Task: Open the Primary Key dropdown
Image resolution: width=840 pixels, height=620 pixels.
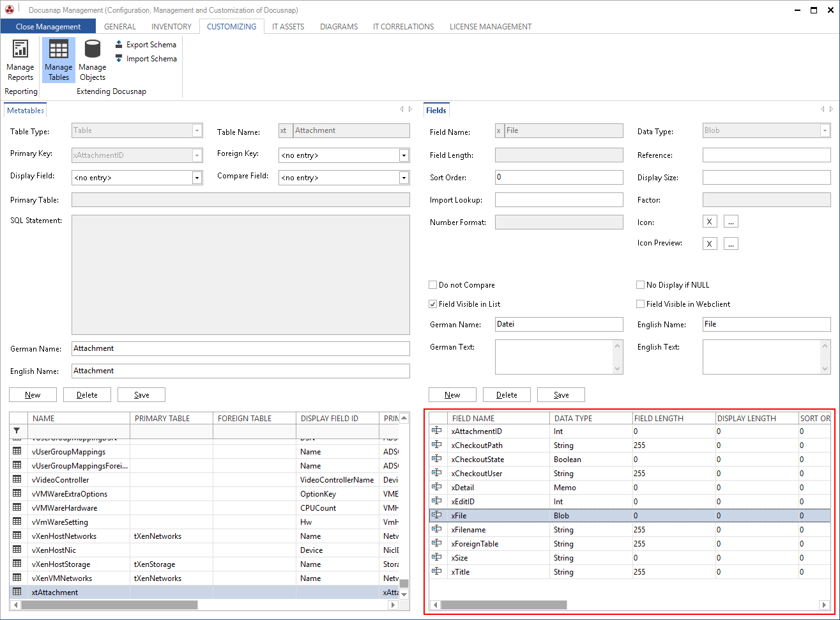Action: pyautogui.click(x=197, y=155)
